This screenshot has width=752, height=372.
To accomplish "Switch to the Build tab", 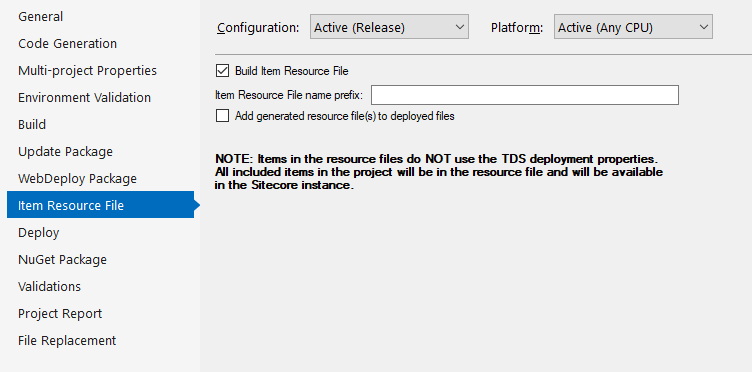I will pos(32,125).
